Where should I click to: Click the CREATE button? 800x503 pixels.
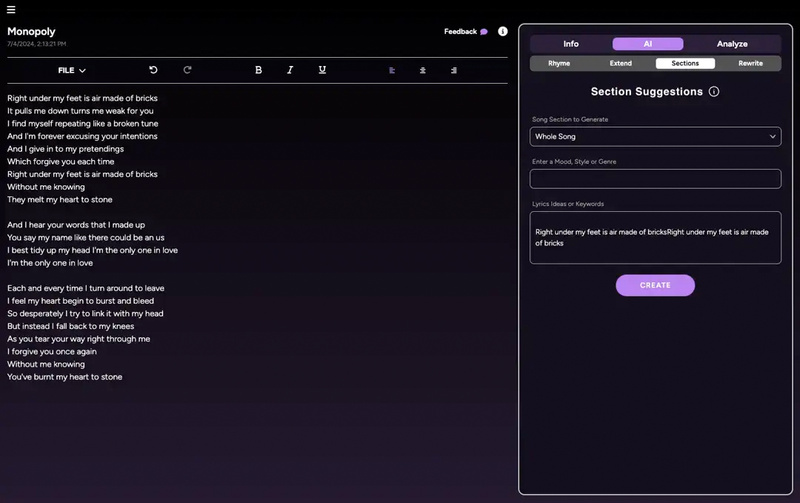(x=655, y=285)
